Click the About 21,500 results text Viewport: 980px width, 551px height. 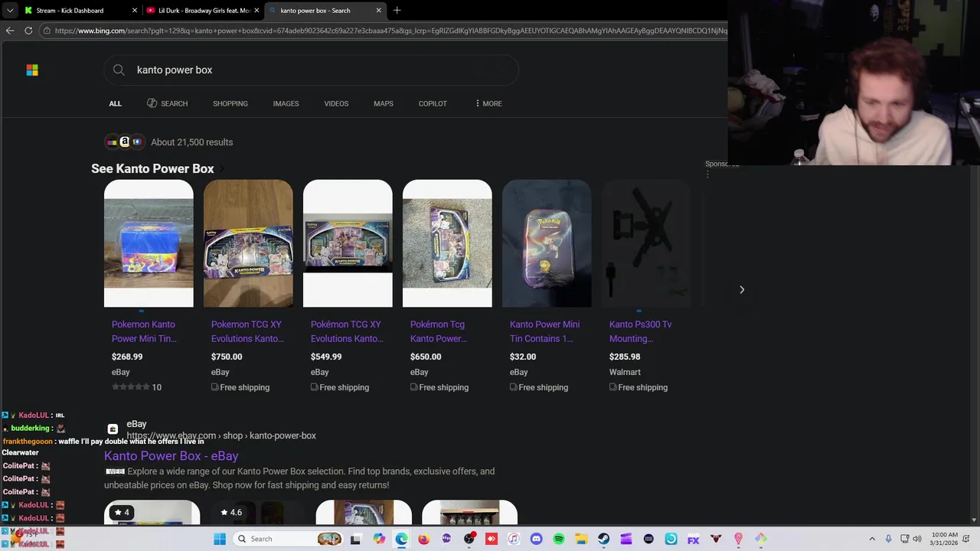pos(191,142)
